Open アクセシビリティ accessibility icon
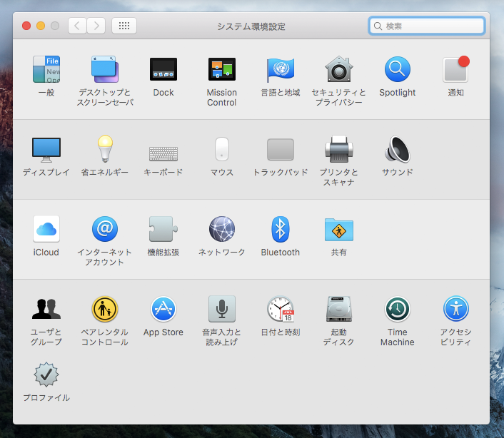Image resolution: width=504 pixels, height=438 pixels. point(455,309)
